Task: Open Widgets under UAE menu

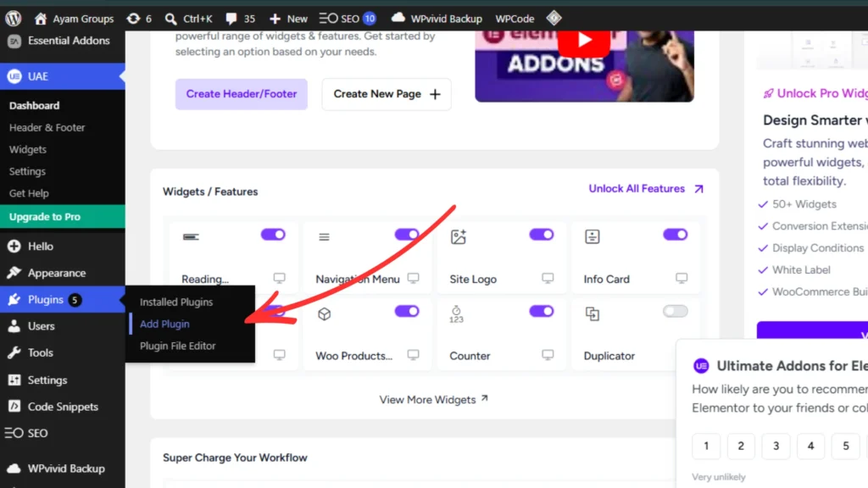Action: (x=28, y=149)
